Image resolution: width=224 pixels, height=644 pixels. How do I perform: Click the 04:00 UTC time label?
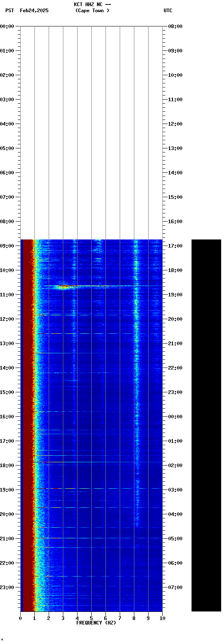175,514
